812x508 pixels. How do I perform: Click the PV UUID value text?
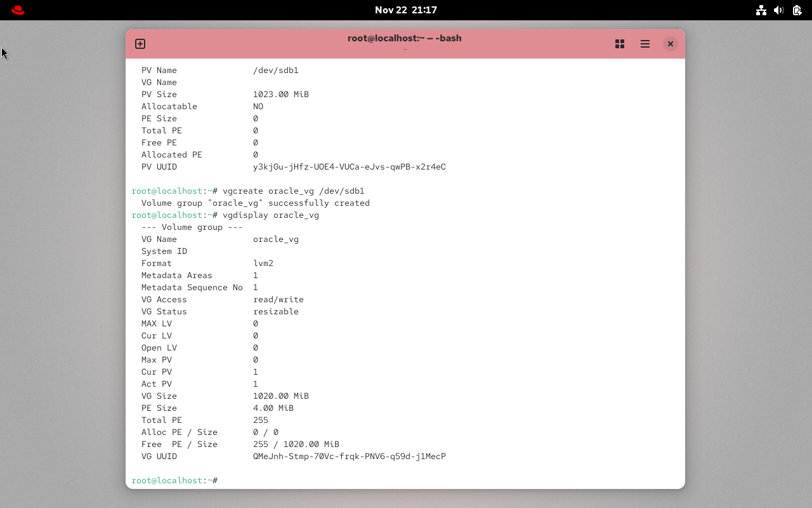pyautogui.click(x=349, y=166)
